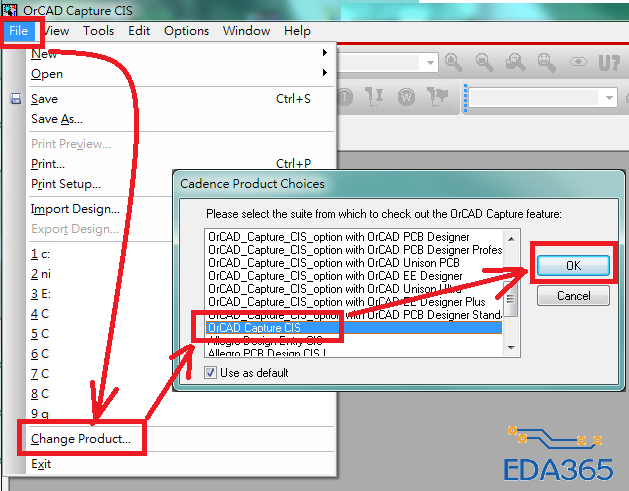Viewport: 629px width, 491px height.
Task: Select option with OrCAD Unison PCB
Action: 354,263
